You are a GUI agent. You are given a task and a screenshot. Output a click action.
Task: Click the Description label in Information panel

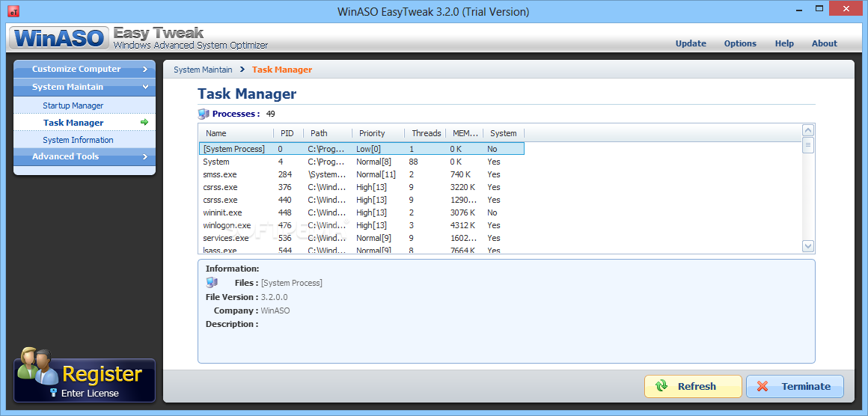tap(232, 324)
